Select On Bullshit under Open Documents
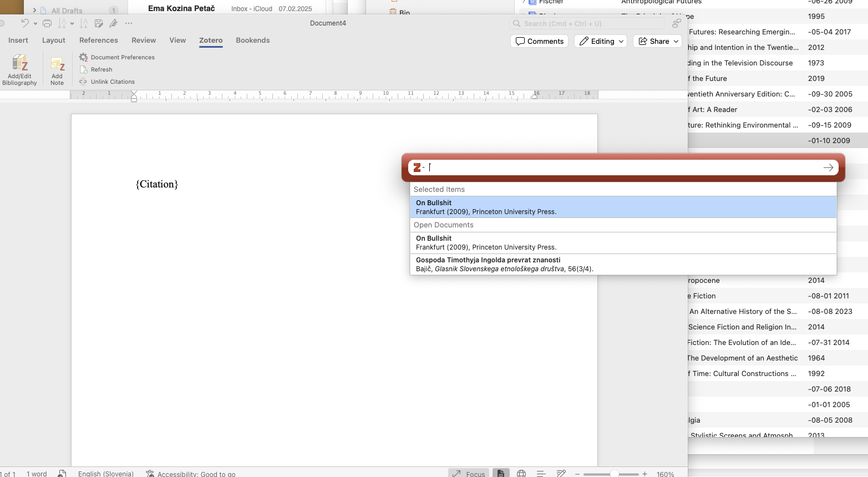Image resolution: width=868 pixels, height=477 pixels. coord(623,242)
